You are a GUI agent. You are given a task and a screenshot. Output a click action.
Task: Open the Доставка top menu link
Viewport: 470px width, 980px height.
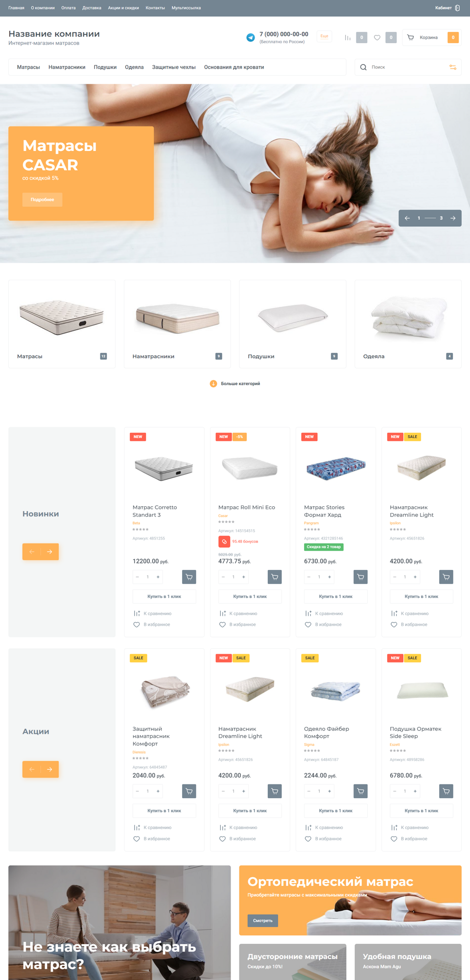[92, 8]
